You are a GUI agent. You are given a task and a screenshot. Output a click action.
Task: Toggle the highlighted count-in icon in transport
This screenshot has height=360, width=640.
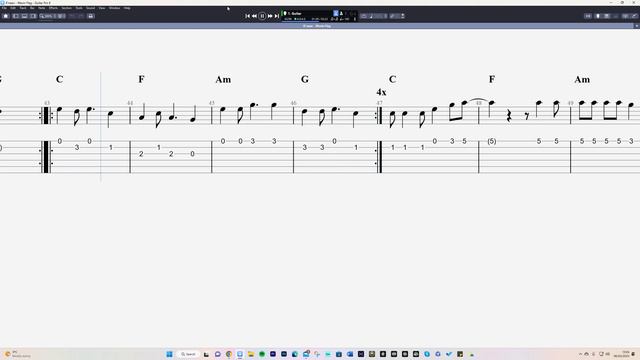coord(336,13)
